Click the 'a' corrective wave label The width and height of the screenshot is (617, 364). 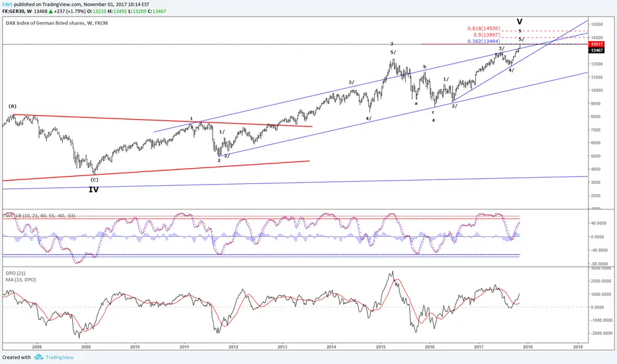(x=416, y=103)
